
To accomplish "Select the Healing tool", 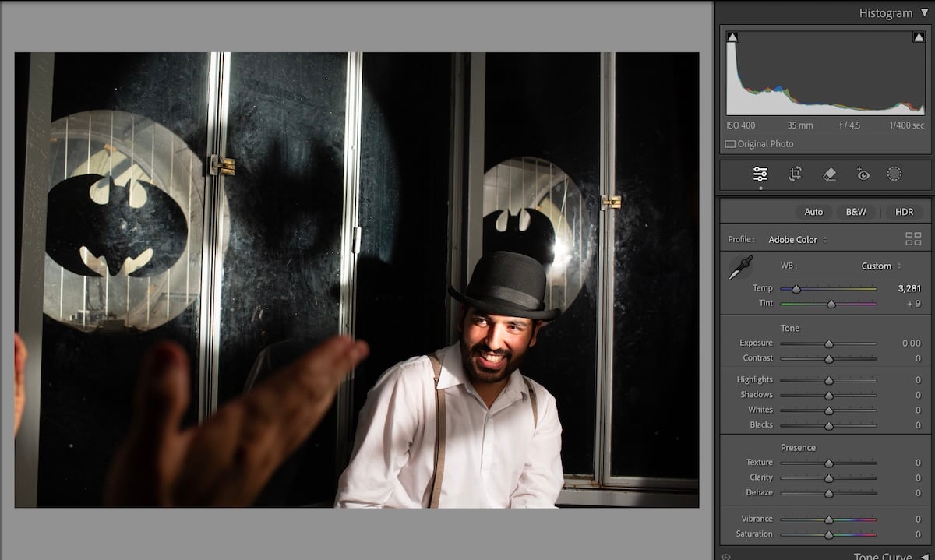I will (829, 174).
